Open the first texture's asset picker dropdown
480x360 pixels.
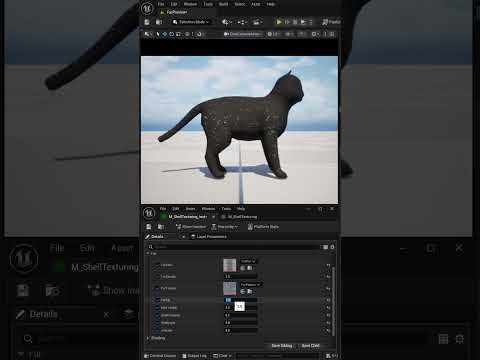tap(248, 261)
